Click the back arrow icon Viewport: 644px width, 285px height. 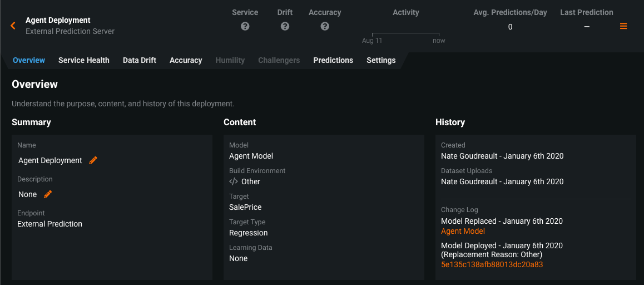[13, 26]
